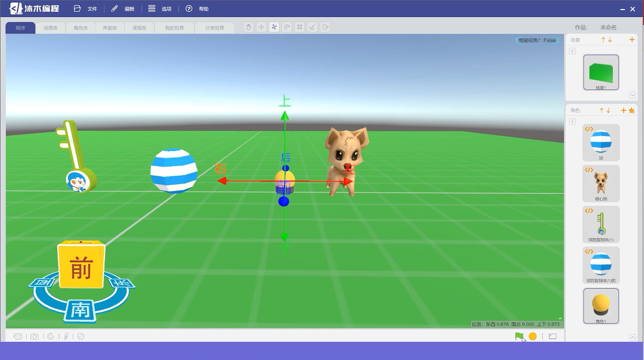Toggle fullscreen view icon next to stop button
The width and height of the screenshot is (644, 360).
[x=552, y=336]
